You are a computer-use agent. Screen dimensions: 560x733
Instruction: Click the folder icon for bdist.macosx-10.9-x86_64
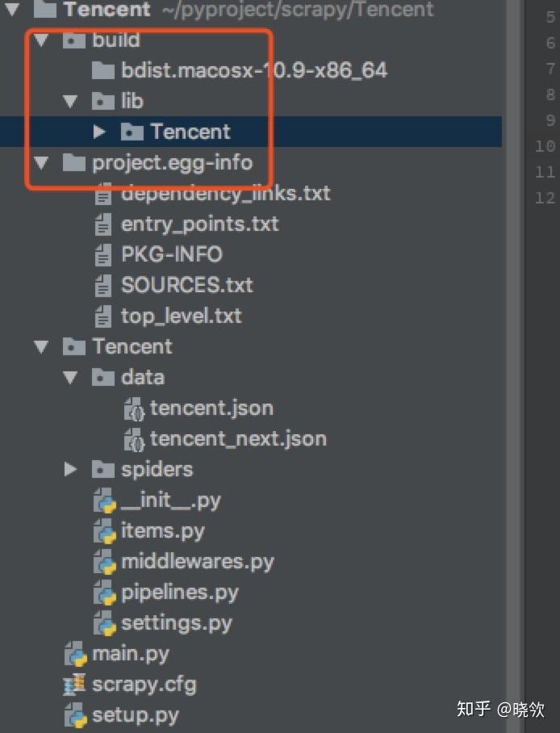[x=103, y=71]
